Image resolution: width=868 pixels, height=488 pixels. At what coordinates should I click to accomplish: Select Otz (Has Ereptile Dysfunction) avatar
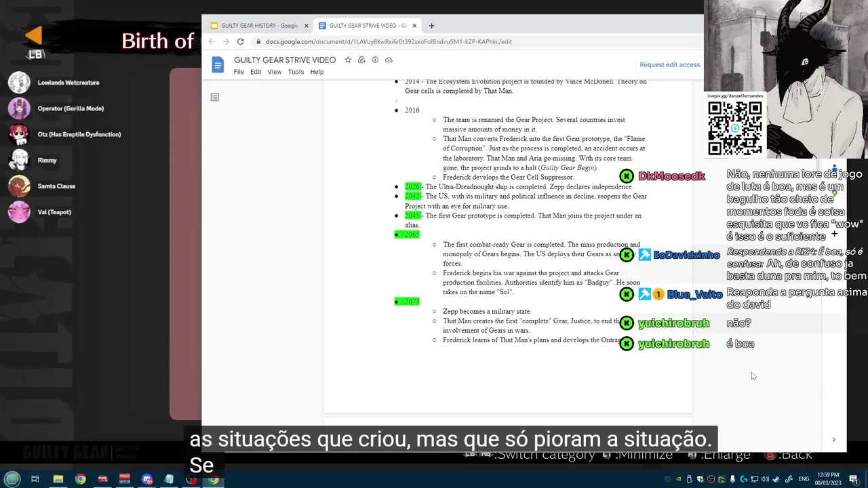pos(19,134)
